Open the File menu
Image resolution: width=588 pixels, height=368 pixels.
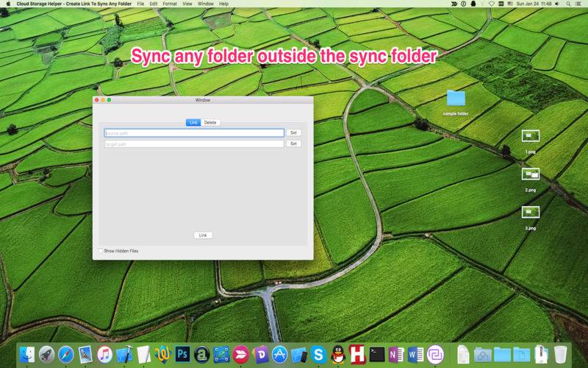140,4
